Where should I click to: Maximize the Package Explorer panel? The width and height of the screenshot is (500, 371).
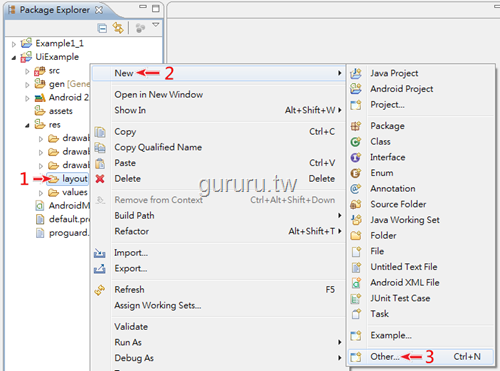(156, 8)
